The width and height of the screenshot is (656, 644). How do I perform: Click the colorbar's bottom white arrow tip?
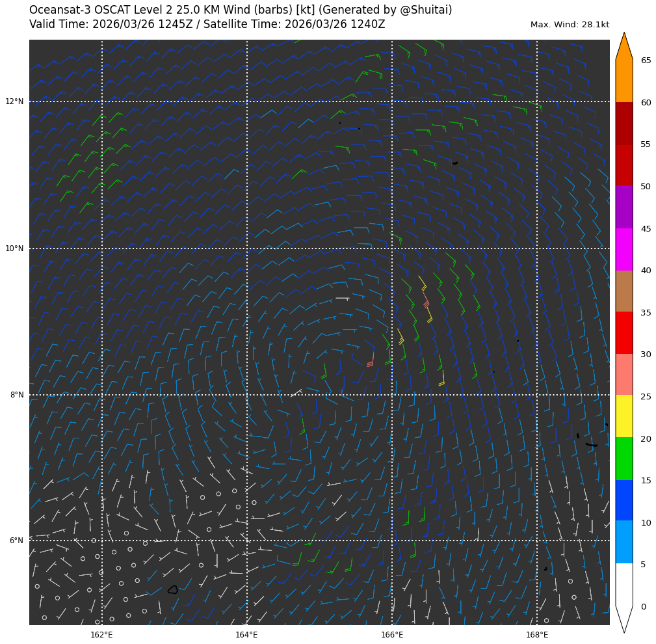tap(624, 629)
